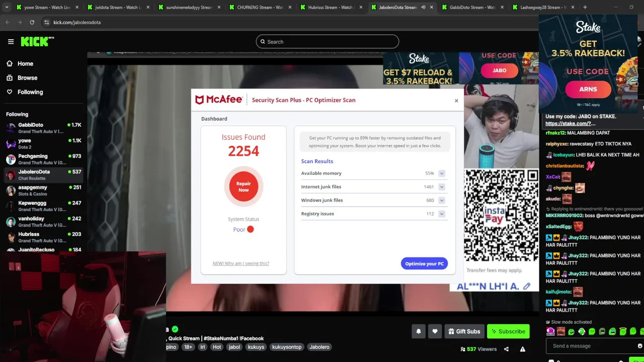Click the heart follow icon below the stream
This screenshot has height=362, width=644.
(435, 331)
